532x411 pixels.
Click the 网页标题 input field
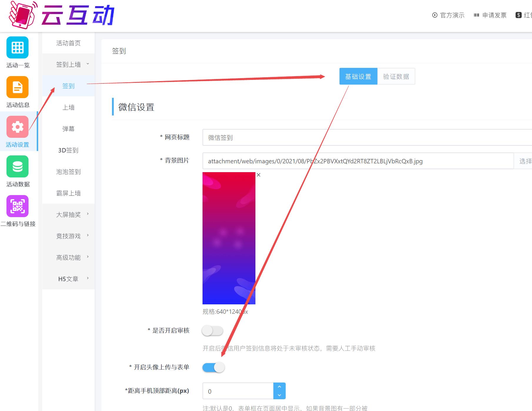coord(364,137)
